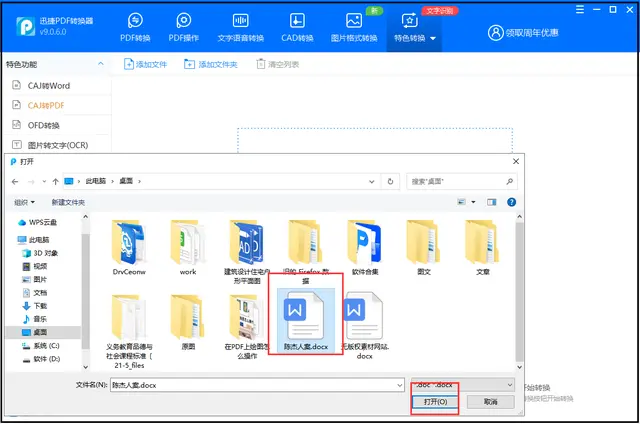Select CAJ转Word in the sidebar
This screenshot has width=640, height=424.
pyautogui.click(x=49, y=86)
